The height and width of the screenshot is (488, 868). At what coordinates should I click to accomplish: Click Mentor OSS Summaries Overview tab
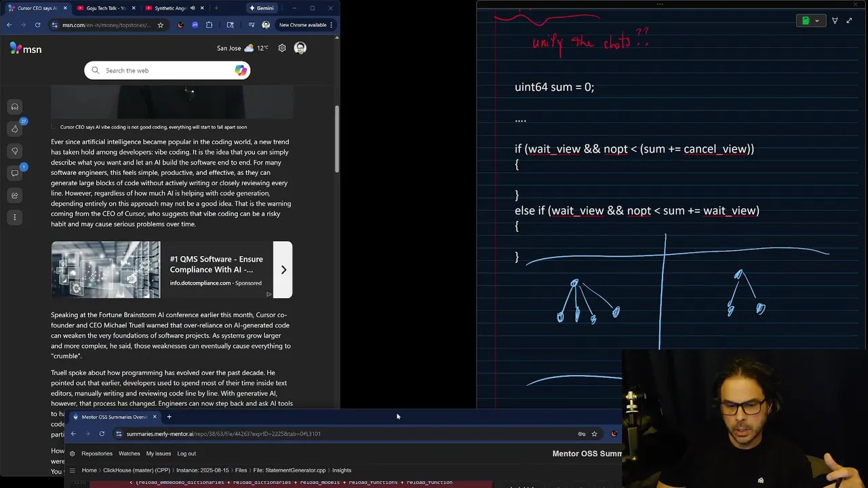[115, 417]
